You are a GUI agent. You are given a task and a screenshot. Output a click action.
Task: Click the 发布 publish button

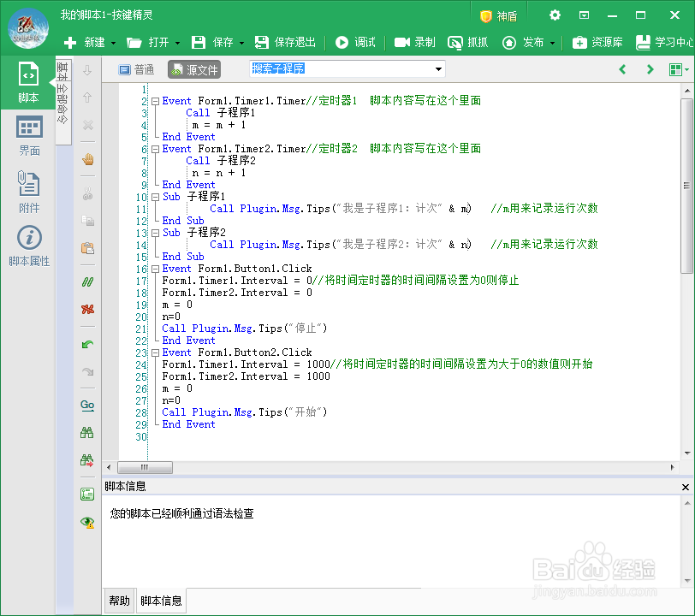523,42
